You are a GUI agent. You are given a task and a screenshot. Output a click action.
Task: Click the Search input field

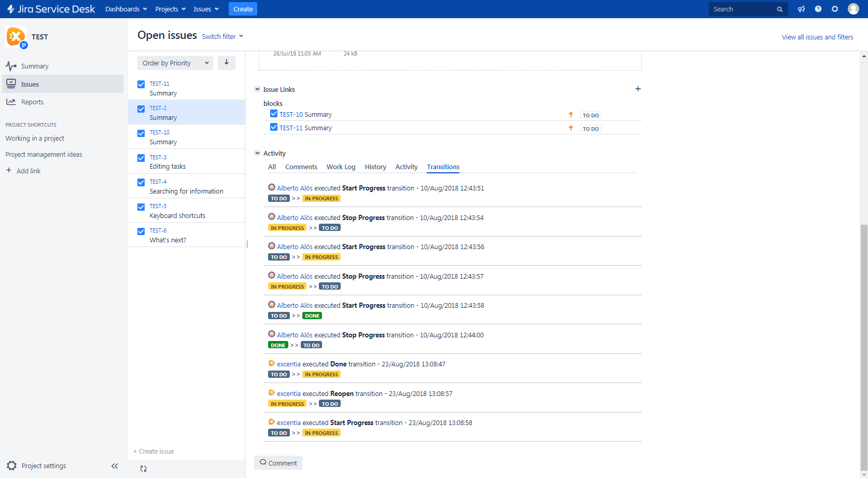pos(743,9)
